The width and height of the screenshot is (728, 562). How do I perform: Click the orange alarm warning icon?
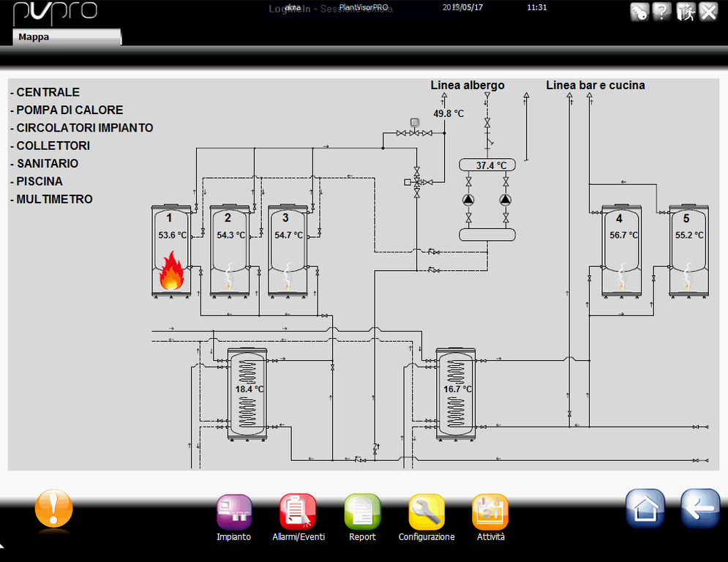[54, 509]
